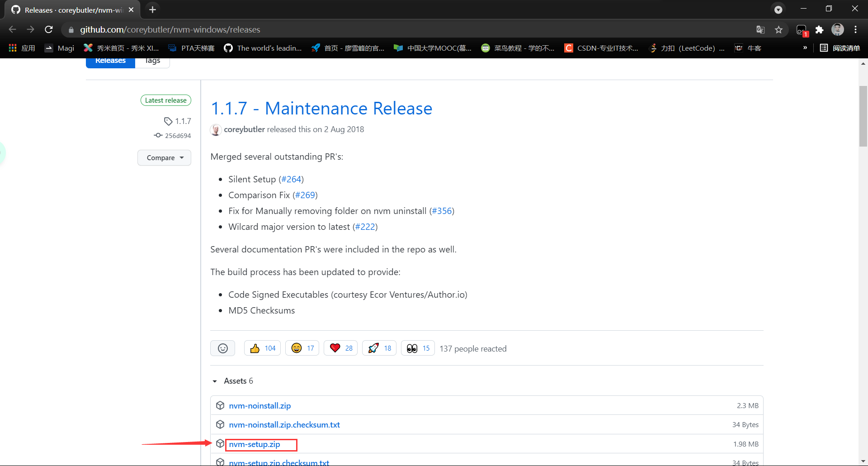Open Chrome three-dot menu
This screenshot has width=868, height=466.
pos(855,30)
